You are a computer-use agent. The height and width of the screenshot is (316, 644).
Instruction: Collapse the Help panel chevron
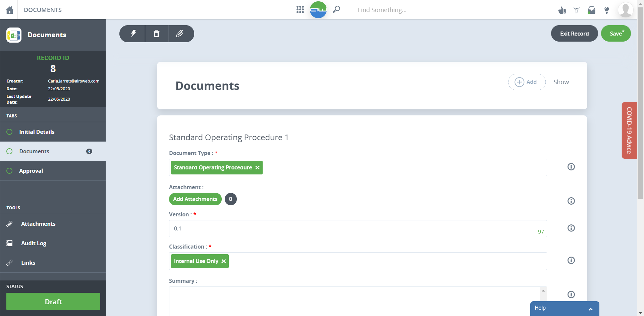tap(590, 308)
